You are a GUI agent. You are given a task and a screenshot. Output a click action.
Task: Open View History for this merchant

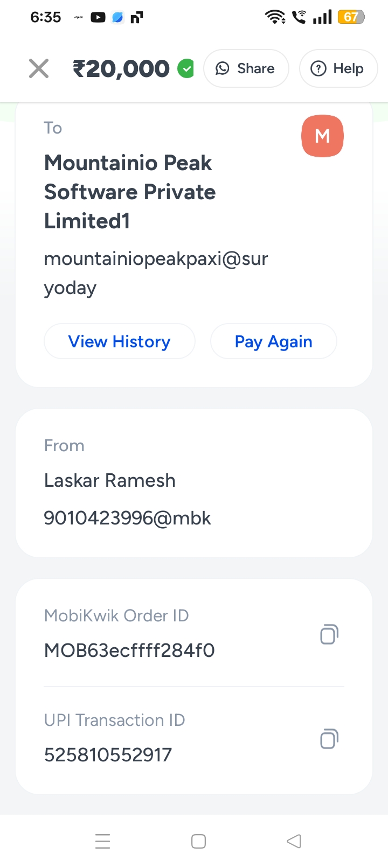[119, 341]
